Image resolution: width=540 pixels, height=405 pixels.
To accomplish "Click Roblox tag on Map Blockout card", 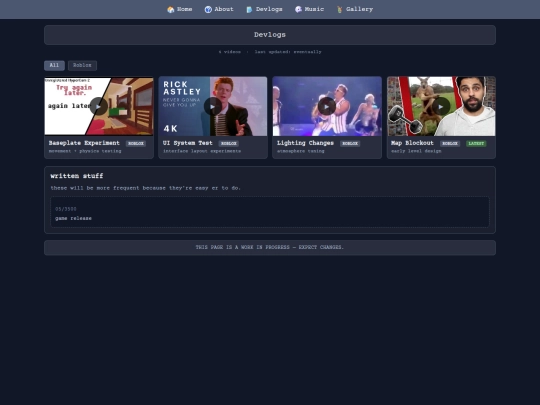I will (450, 144).
